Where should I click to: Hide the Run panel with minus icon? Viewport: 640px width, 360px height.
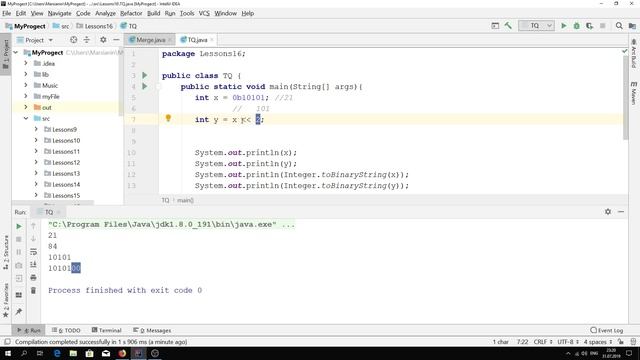tap(621, 211)
